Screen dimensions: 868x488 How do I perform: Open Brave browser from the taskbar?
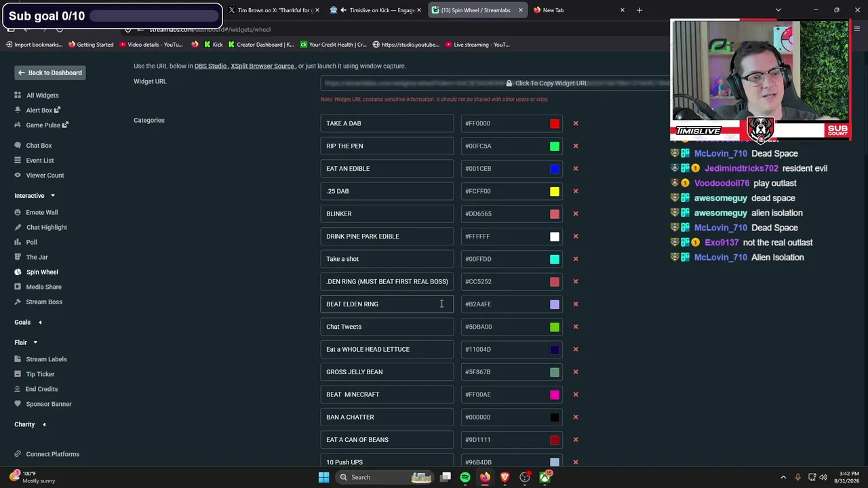505,477
